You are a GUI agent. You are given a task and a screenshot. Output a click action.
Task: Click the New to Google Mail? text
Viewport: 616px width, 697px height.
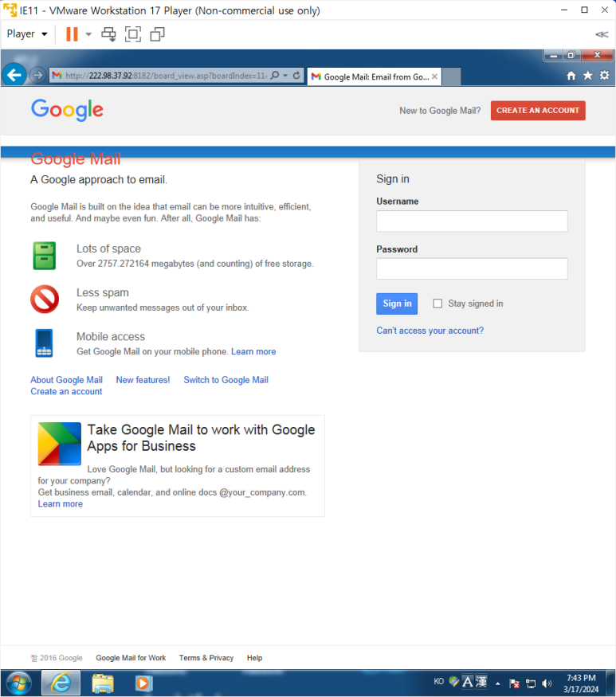(440, 111)
